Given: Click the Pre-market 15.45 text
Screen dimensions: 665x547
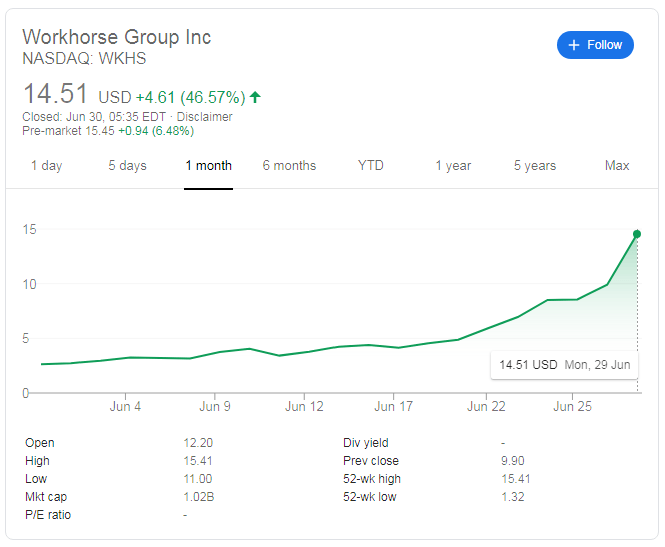Looking at the screenshot, I should pyautogui.click(x=68, y=131).
